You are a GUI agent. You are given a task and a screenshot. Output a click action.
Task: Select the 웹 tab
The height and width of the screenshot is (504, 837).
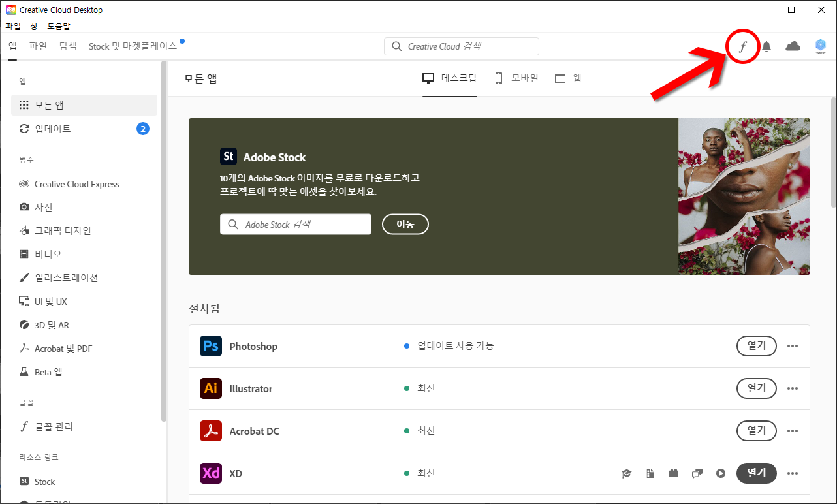(568, 78)
